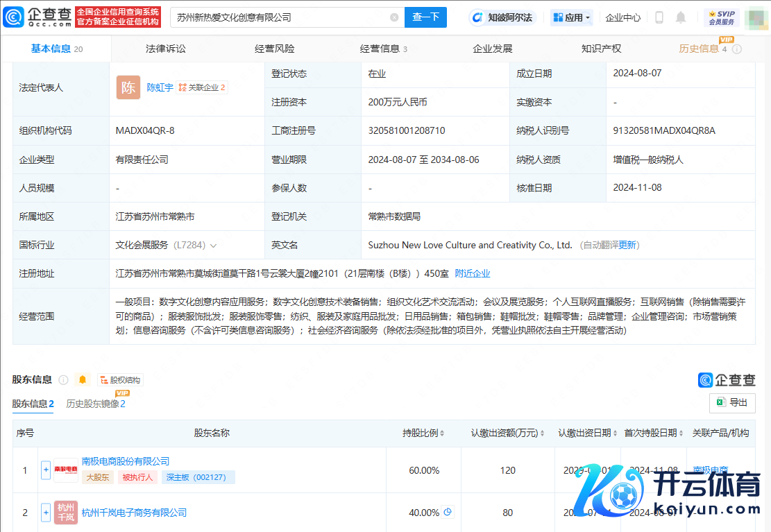The image size is (771, 532).
Task: Expand the 文化会展服务 industry chevron
Action: [x=213, y=246]
